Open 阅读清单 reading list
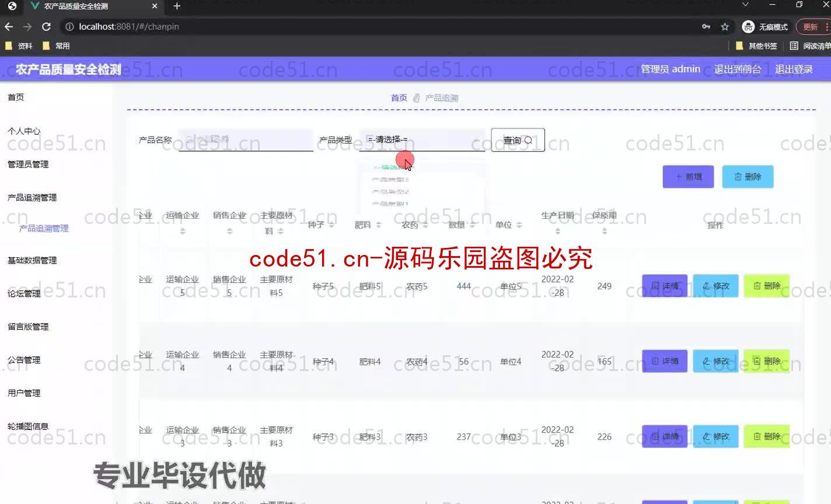Screen dimensions: 831x504 pyautogui.click(x=810, y=45)
